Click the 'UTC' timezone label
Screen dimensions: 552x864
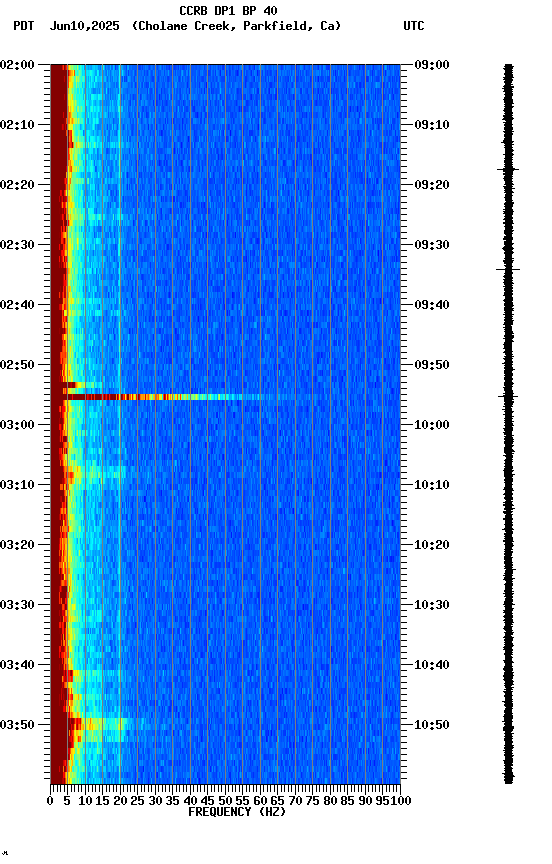(414, 26)
